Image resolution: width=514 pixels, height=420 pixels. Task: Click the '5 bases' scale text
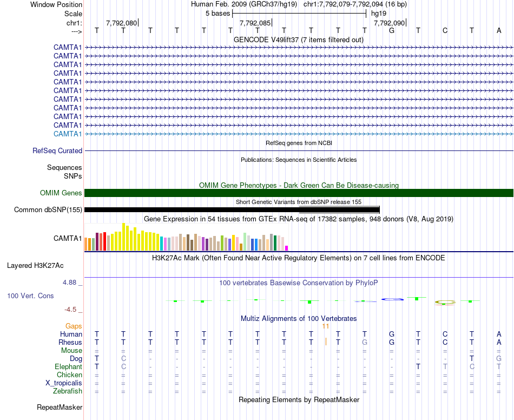pyautogui.click(x=218, y=14)
